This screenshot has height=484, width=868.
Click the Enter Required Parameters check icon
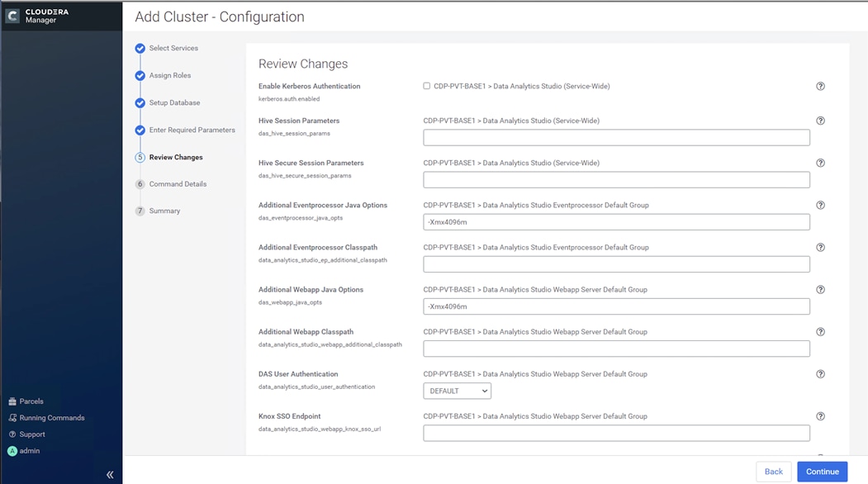(x=140, y=130)
